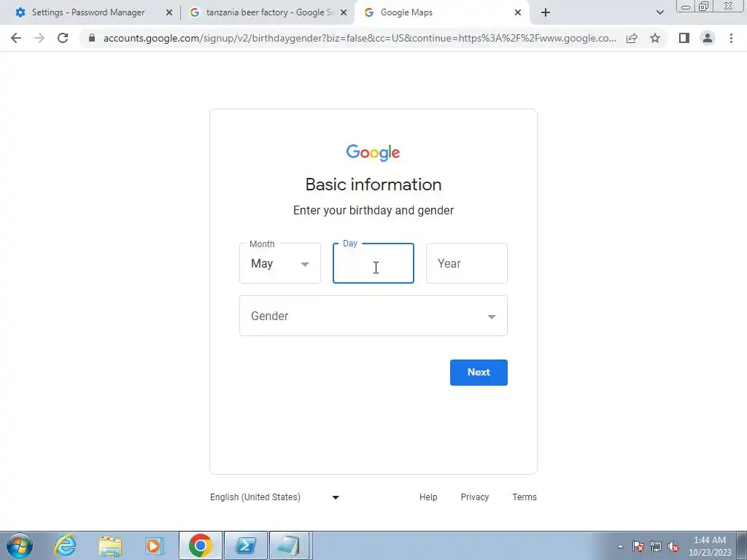Go back to the previous page

(16, 38)
